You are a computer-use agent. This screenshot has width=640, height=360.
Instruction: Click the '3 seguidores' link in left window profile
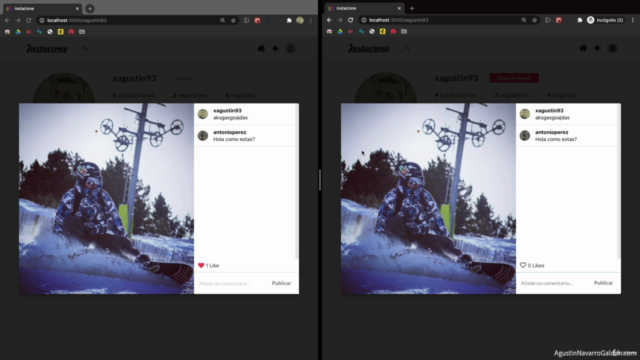click(189, 95)
